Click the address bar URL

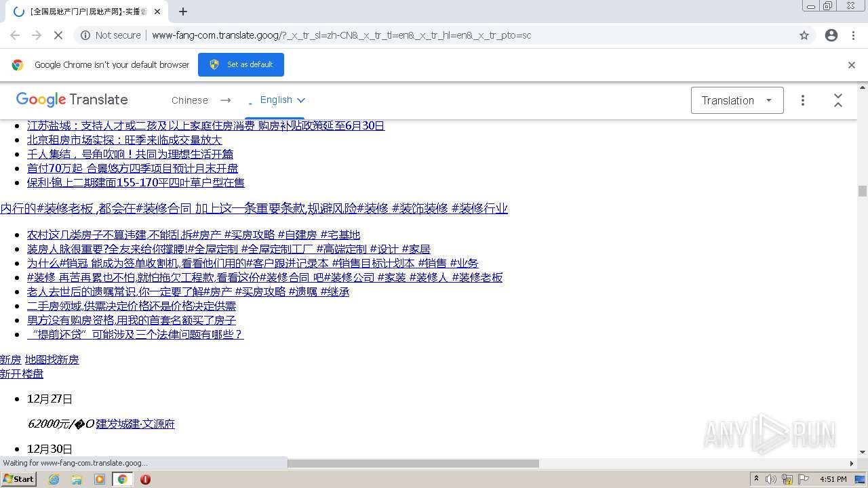(342, 35)
